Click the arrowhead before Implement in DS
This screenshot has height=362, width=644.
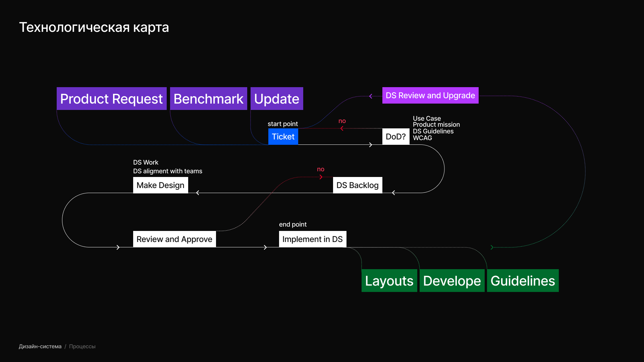[265, 247]
